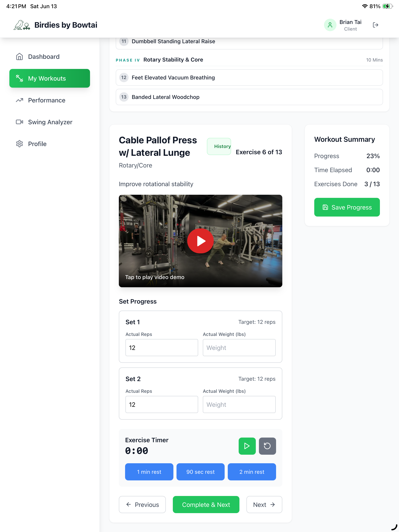Open the exercise History

click(219, 146)
